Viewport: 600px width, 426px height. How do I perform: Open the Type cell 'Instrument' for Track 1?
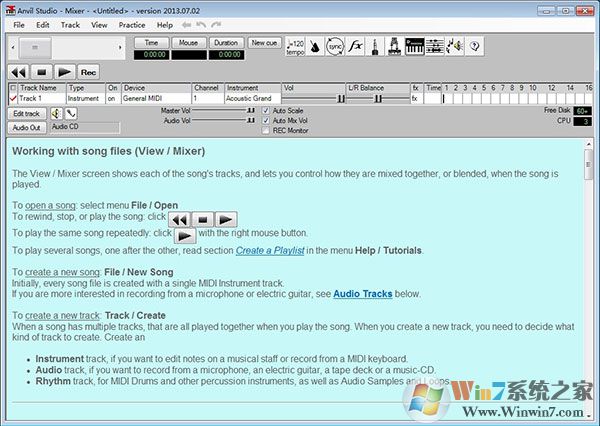85,99
